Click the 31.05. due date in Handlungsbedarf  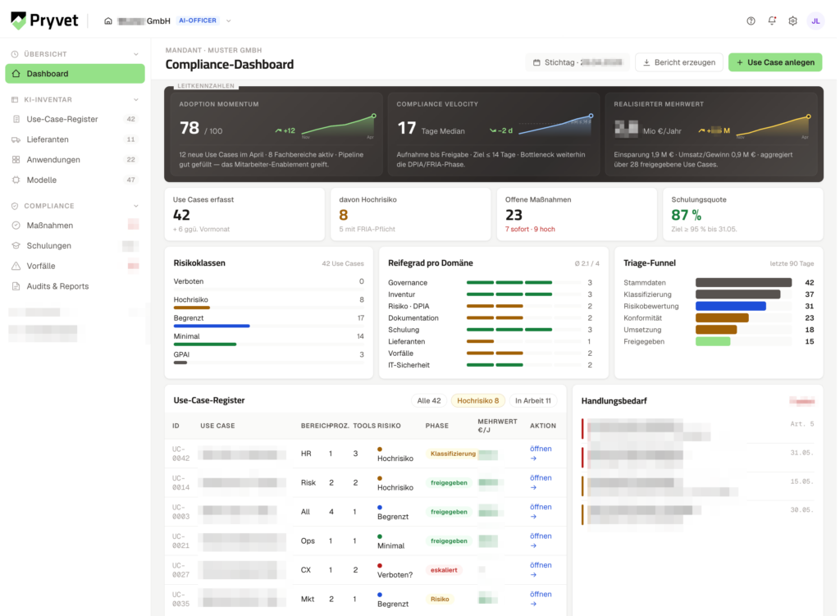pos(802,453)
